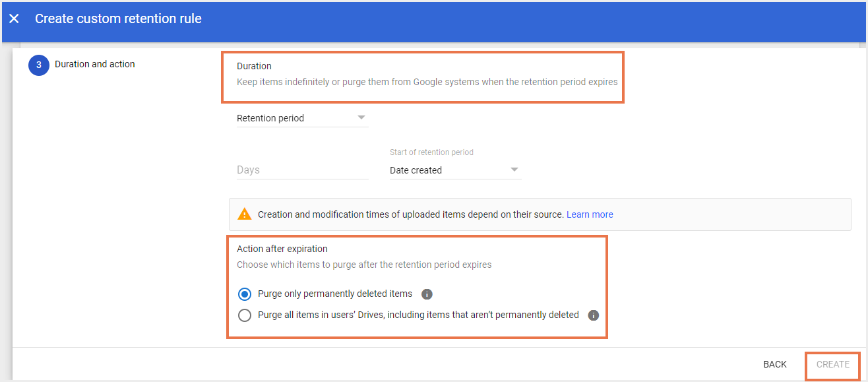
Task: Choose 'Purge all items in users' Drives' radio
Action: pos(245,315)
